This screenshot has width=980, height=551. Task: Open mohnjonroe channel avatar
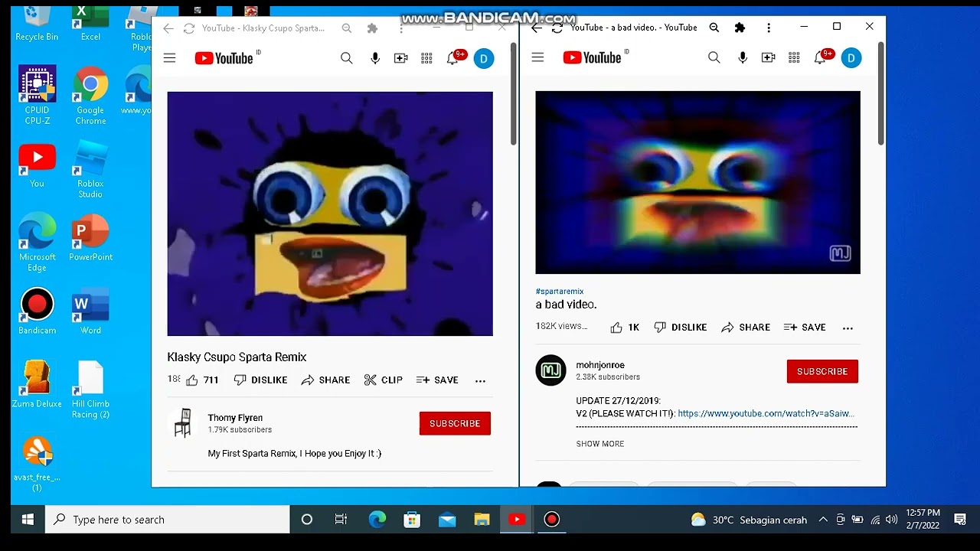click(550, 371)
